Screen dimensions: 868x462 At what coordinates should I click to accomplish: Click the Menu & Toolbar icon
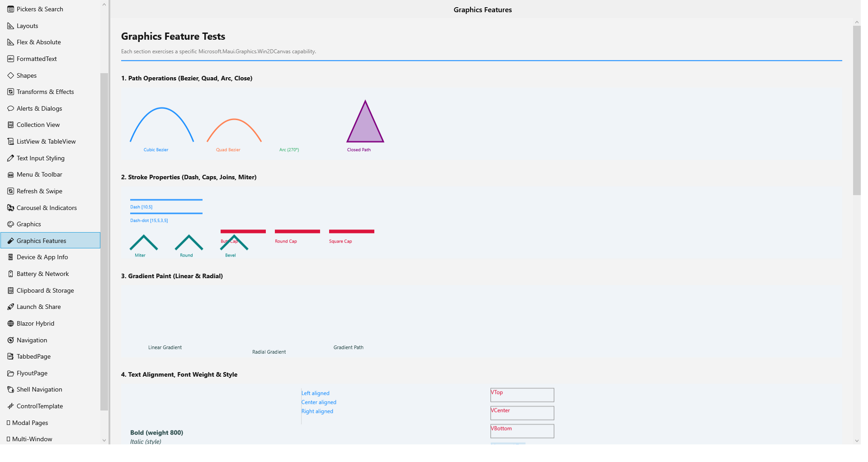[10, 174]
